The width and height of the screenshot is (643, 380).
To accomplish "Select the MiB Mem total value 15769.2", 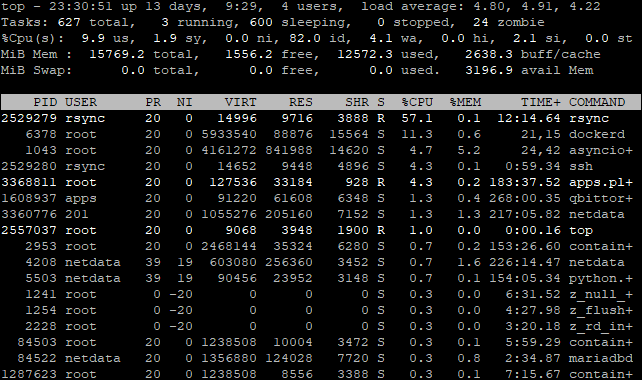I will (x=117, y=54).
